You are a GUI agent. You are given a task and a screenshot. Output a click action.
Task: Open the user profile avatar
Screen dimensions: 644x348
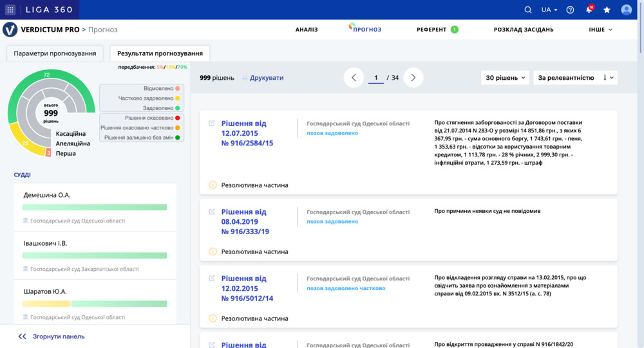coord(626,10)
